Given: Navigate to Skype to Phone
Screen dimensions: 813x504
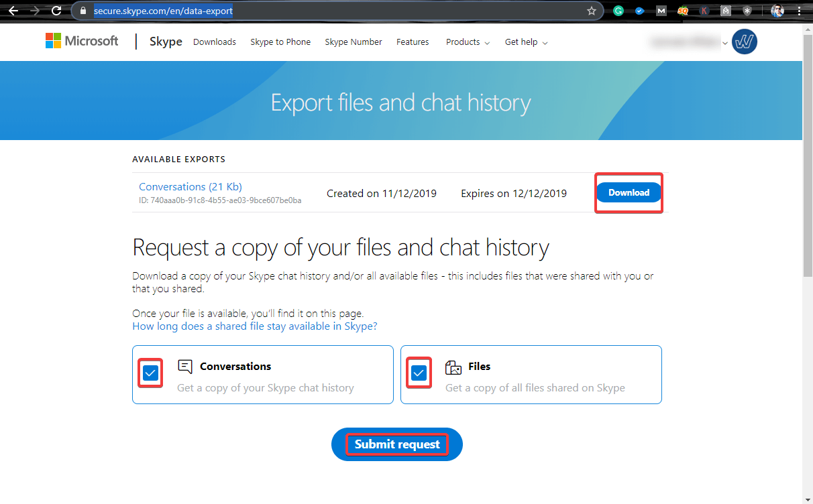Looking at the screenshot, I should tap(280, 42).
